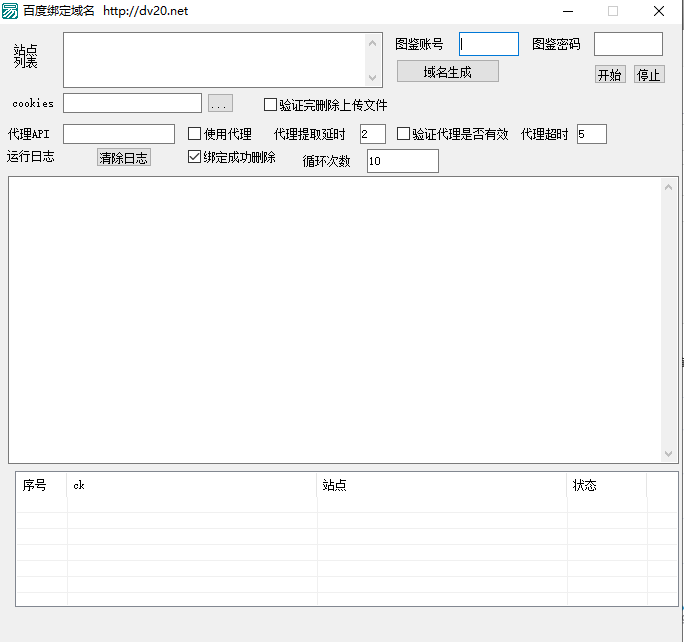
Task: Click down arrow of 站点列表 scrollbar
Action: coord(373,78)
